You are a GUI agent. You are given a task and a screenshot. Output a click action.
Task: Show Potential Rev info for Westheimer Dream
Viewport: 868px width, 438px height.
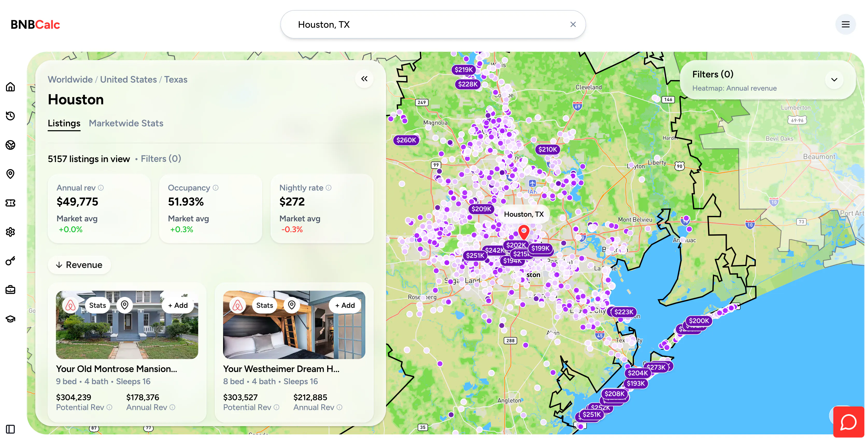276,407
